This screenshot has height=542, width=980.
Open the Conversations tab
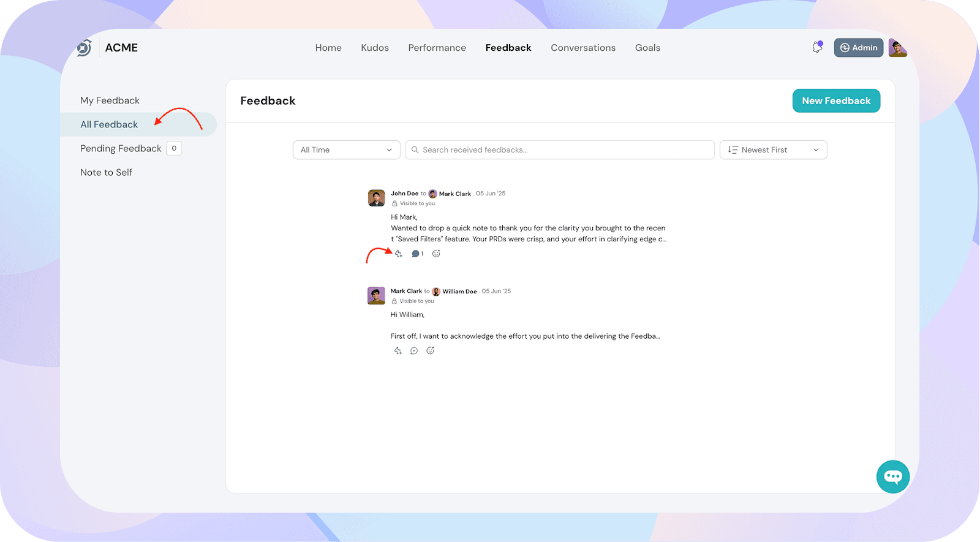[x=583, y=48]
